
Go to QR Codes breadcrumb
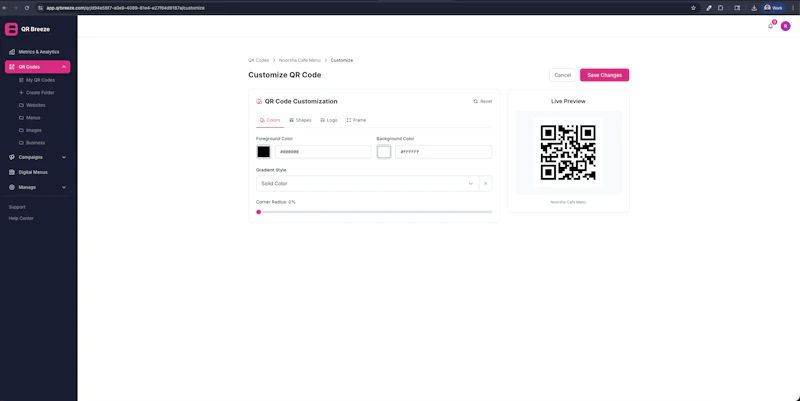click(x=258, y=60)
